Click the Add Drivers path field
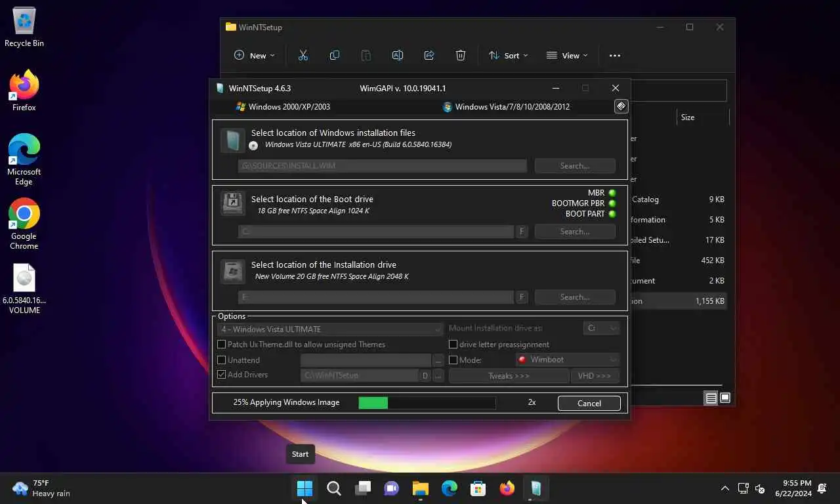The height and width of the screenshot is (504, 840). click(x=360, y=376)
